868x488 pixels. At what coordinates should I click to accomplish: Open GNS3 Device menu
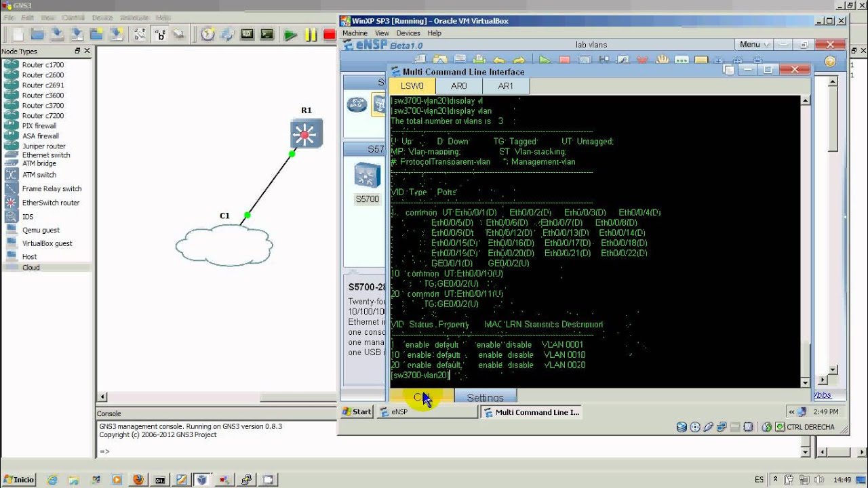102,18
